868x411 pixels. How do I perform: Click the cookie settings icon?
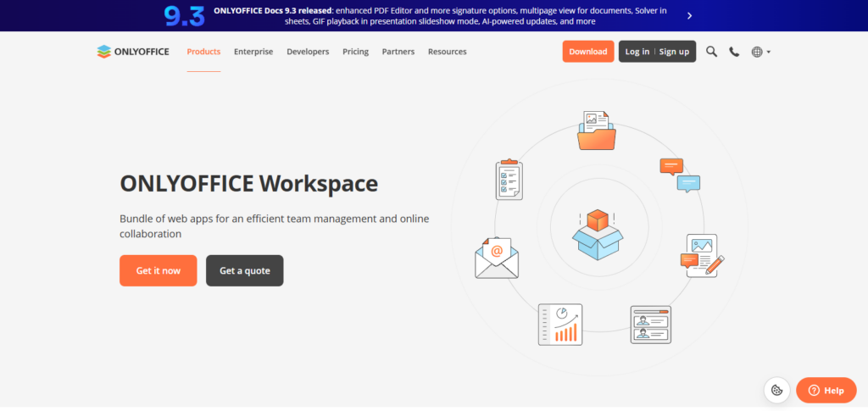point(776,390)
